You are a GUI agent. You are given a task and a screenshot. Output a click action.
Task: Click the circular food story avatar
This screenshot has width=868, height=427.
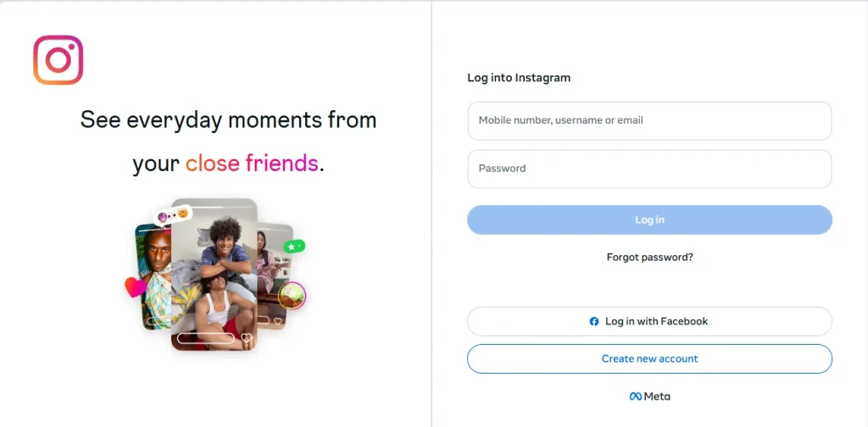(292, 296)
